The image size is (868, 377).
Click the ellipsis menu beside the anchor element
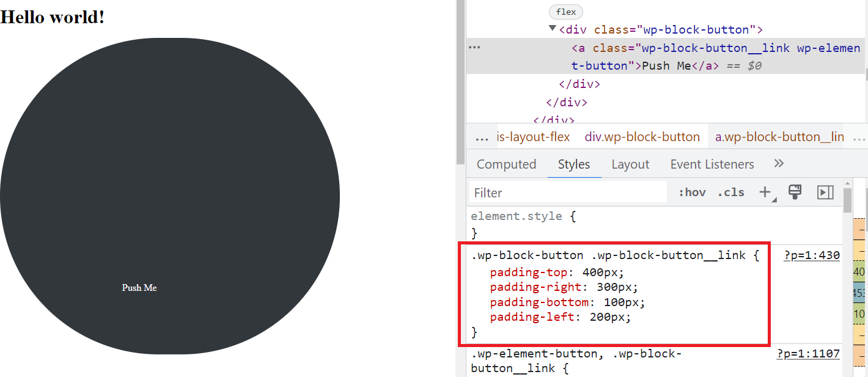point(475,47)
